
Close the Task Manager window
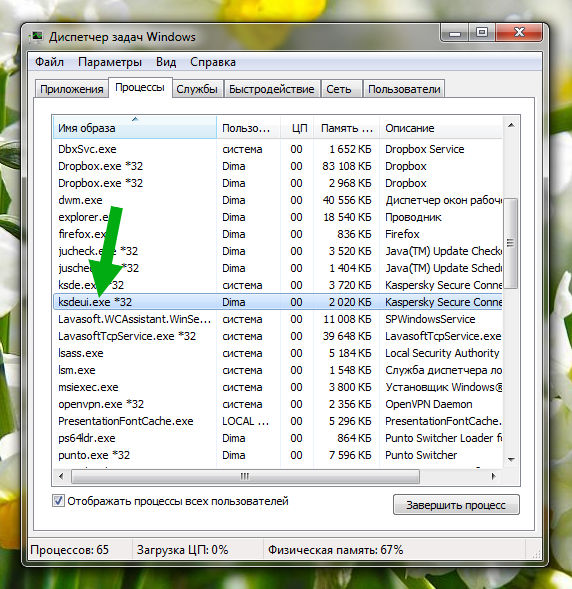(519, 33)
